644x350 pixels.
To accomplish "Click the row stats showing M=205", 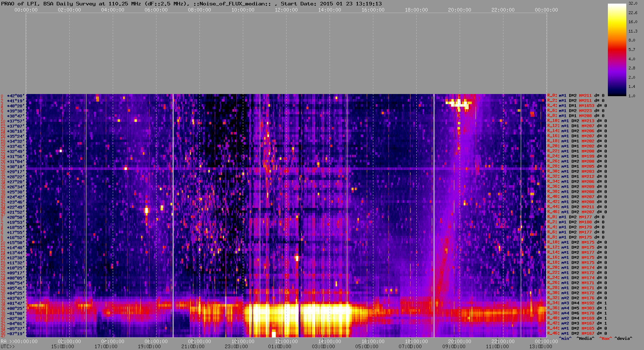I will (x=577, y=167).
